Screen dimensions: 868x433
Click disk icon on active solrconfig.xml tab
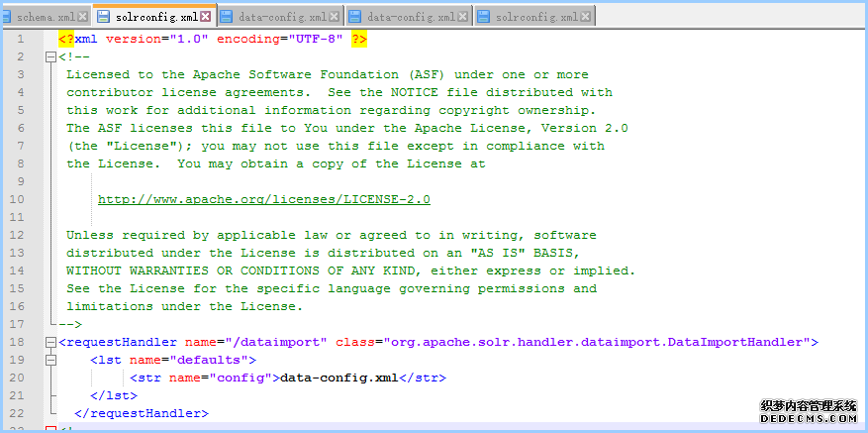pos(104,17)
